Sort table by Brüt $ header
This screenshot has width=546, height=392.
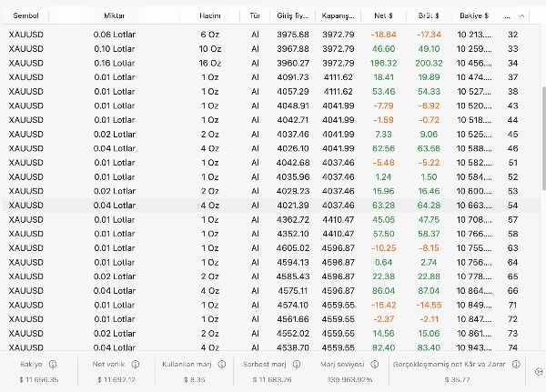pos(429,15)
